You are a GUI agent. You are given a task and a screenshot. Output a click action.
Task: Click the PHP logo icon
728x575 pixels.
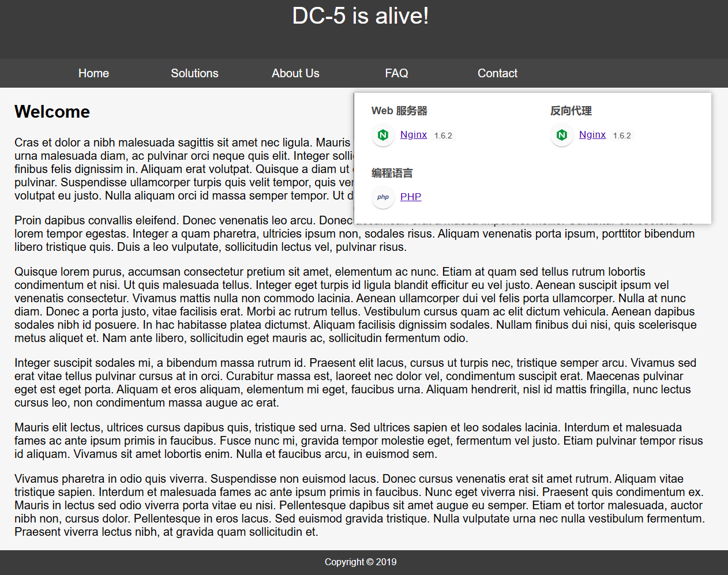click(x=383, y=197)
